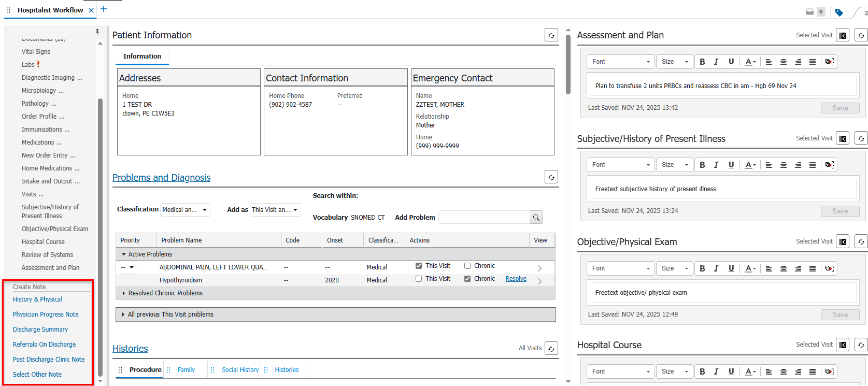
Task: Click Underline in Objective/Physical Exam editor
Action: pyautogui.click(x=731, y=268)
